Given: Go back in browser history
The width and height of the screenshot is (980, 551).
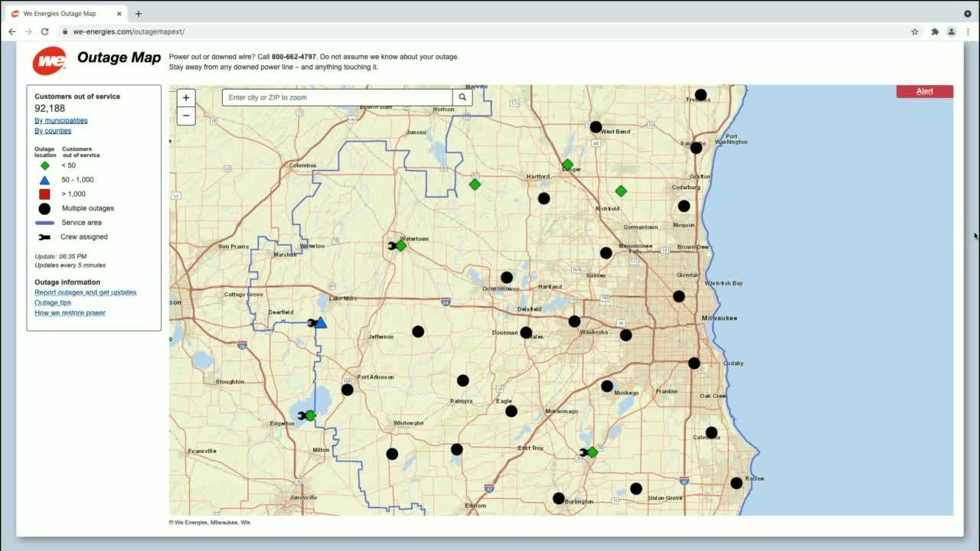Looking at the screenshot, I should (x=12, y=31).
